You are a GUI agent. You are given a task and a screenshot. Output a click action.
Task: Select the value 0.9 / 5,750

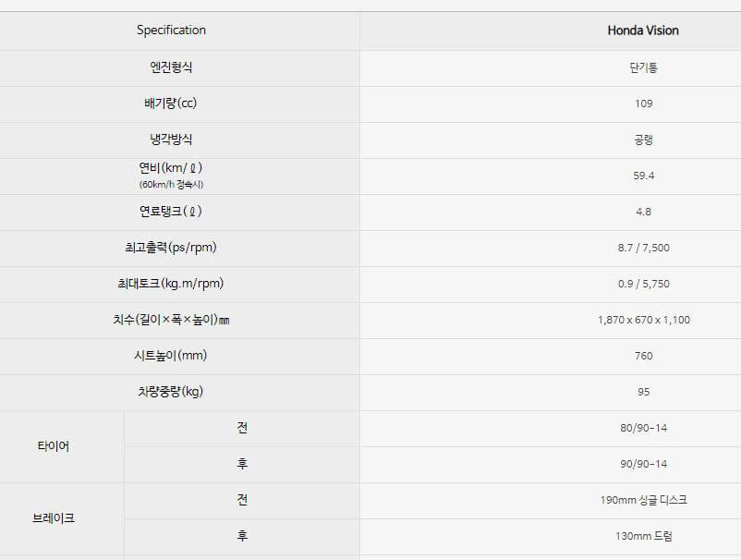643,284
